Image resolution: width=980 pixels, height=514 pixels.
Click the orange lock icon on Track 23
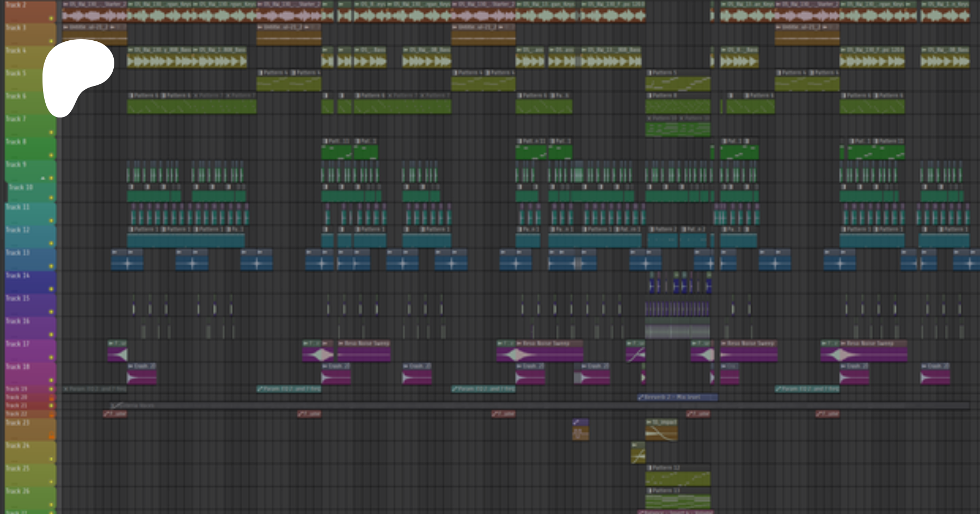[51, 435]
